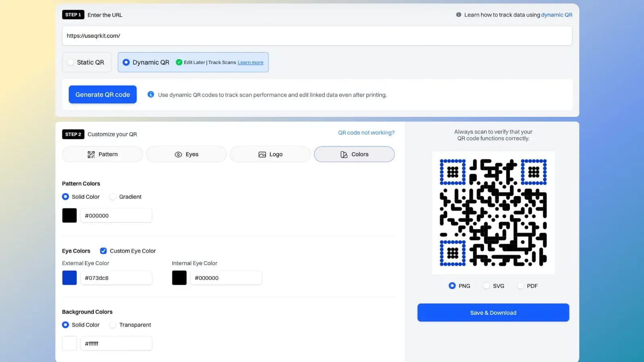Switch Pattern Colors to Gradient
This screenshot has width=644, height=362.
click(113, 197)
